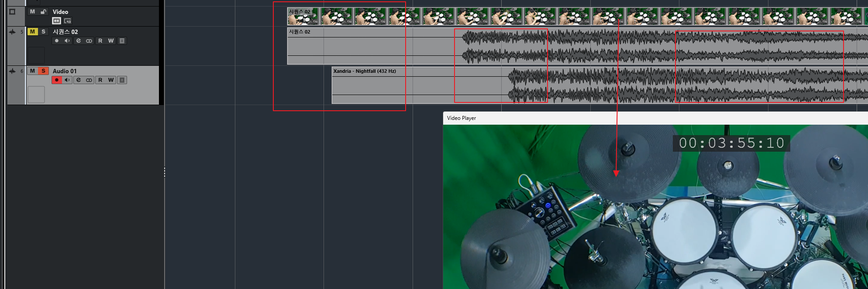
Task: Open the track picture slot on Audio 01
Action: coord(36,95)
